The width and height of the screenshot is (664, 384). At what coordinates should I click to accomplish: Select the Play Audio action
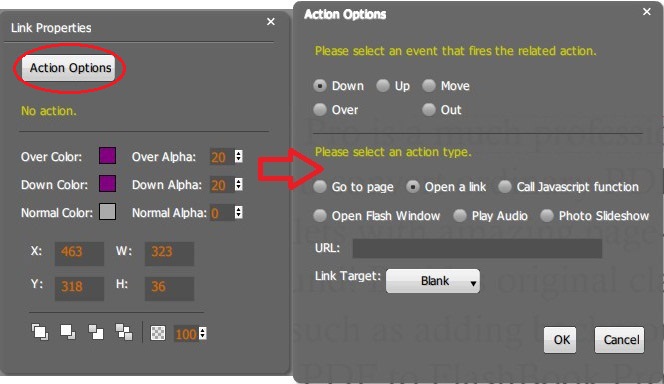click(460, 215)
